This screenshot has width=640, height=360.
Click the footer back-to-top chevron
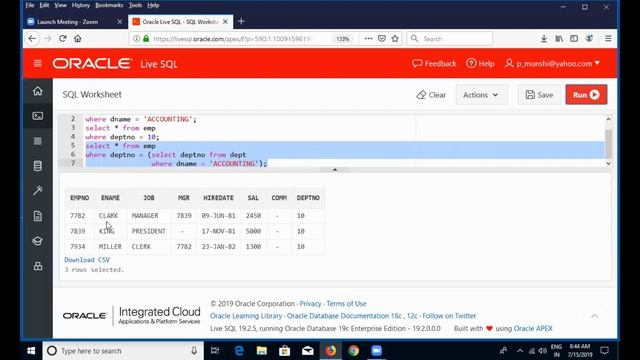[594, 316]
